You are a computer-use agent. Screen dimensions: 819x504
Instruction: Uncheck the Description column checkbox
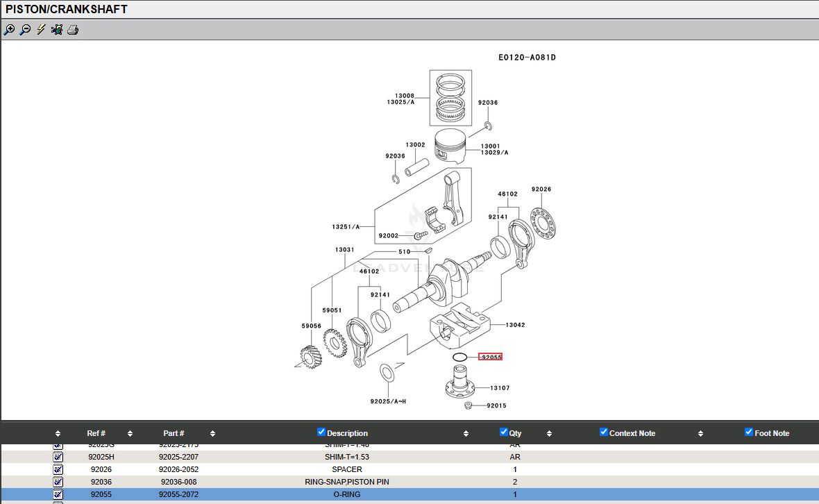[x=321, y=432]
